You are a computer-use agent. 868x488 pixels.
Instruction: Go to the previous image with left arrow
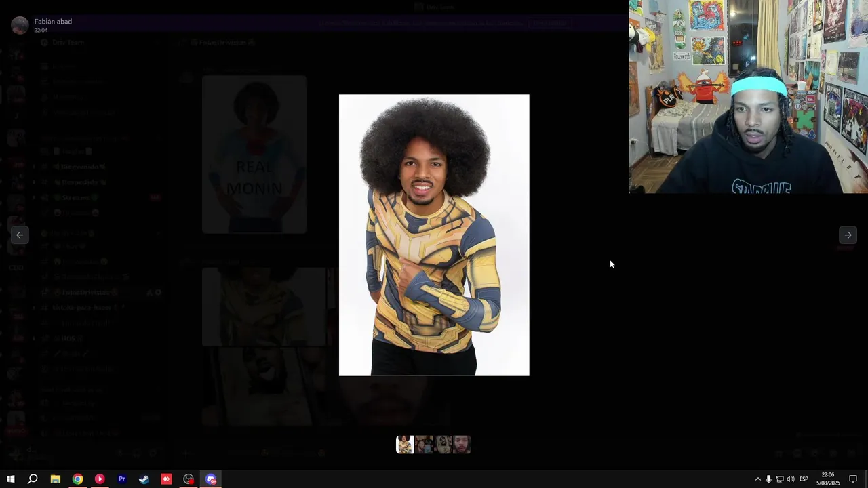(x=20, y=235)
